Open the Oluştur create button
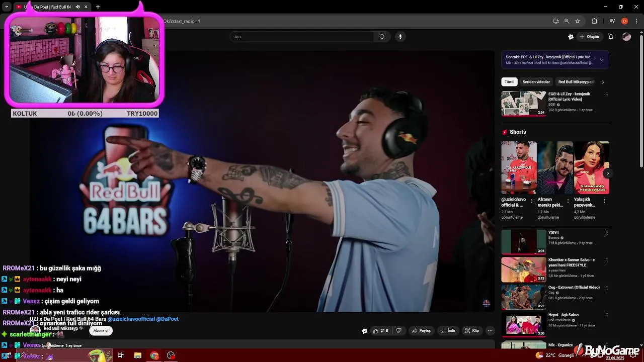The image size is (644, 362). point(590,37)
